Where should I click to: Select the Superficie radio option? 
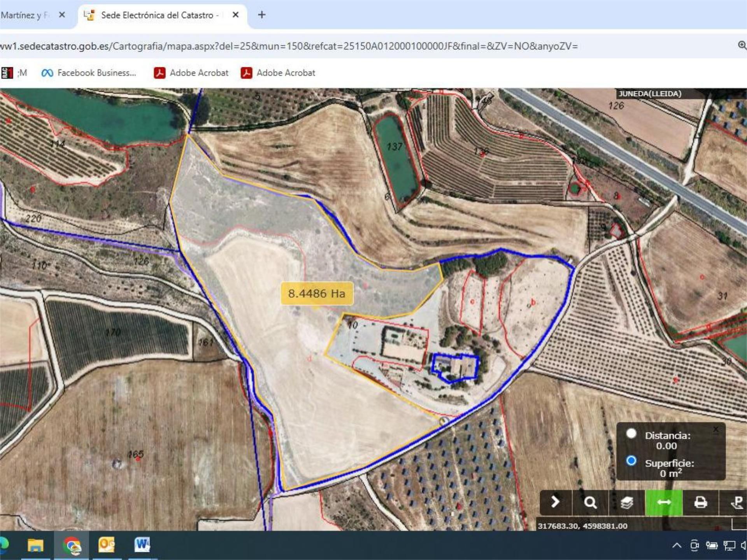click(631, 461)
